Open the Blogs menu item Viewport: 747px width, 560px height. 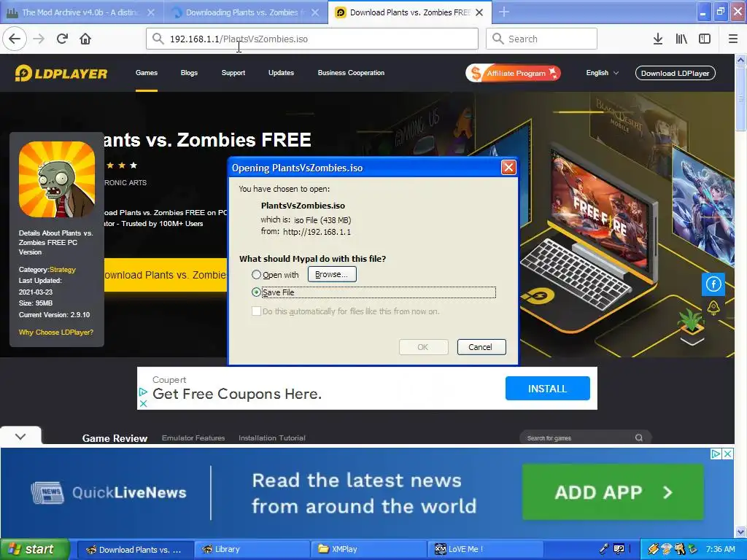(189, 73)
